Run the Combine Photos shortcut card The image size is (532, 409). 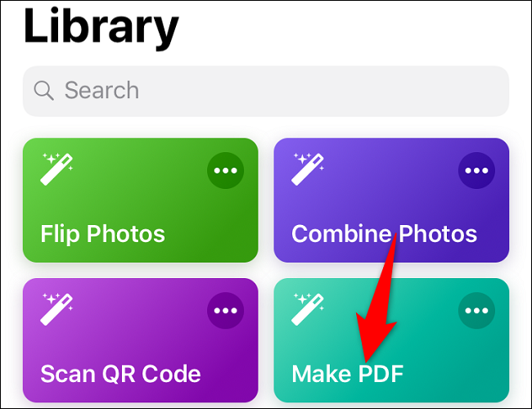click(x=391, y=200)
